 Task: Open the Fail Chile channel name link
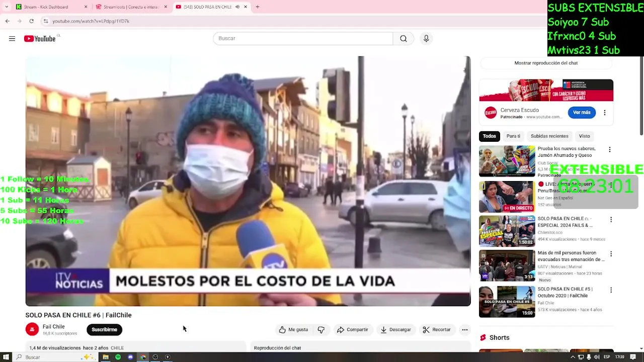(53, 327)
